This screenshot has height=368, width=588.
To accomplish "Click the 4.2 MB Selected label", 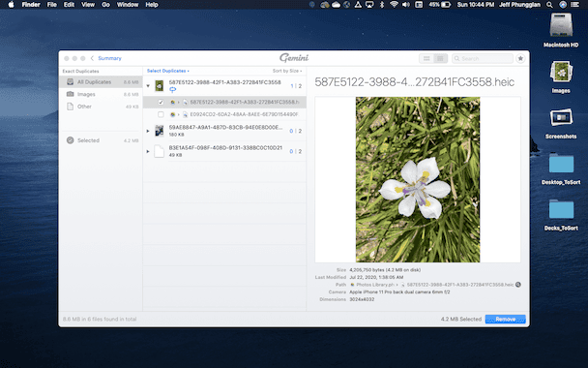I will coord(461,320).
